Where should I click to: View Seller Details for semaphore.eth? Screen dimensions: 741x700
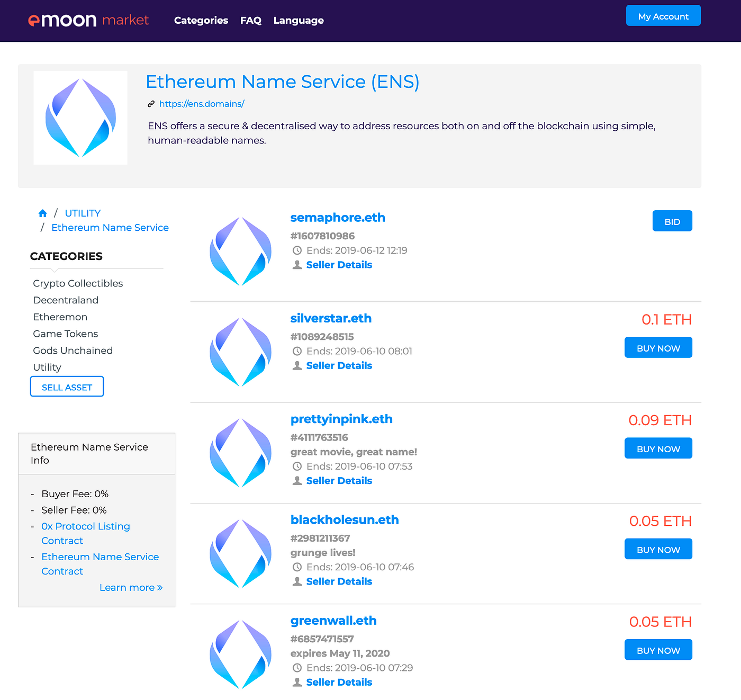[339, 265]
